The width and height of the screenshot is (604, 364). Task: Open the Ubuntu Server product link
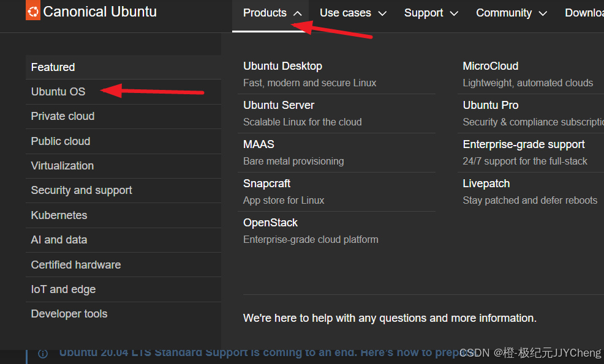pos(279,105)
